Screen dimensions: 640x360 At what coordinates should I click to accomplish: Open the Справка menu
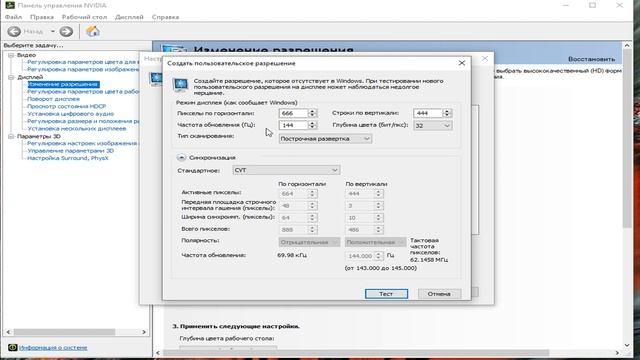(165, 17)
